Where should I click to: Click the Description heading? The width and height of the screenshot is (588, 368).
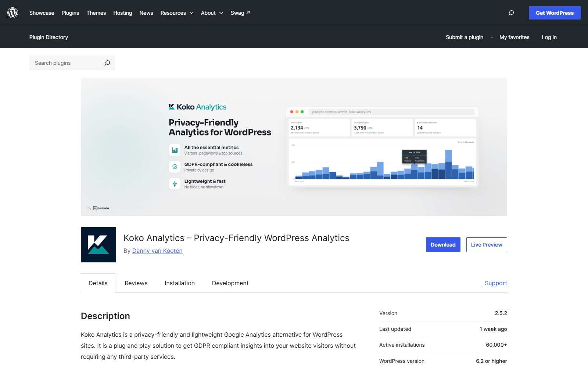(105, 316)
